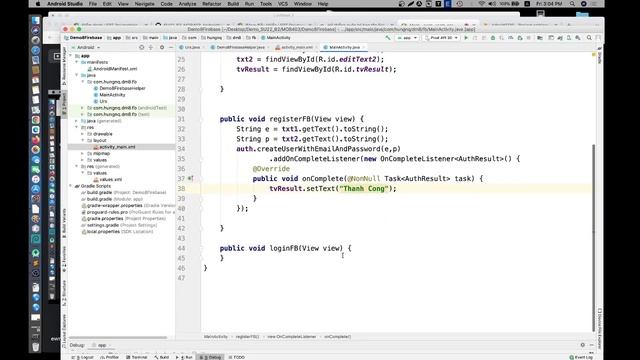Viewport: 640px width, 360px height.
Task: Open the File menu
Action: pos(93,4)
